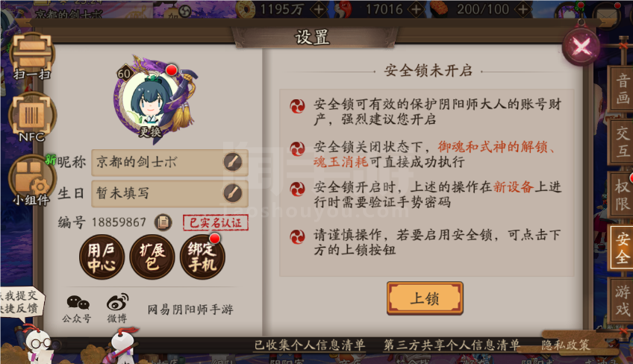Switch to the 音画 settings tab
The height and width of the screenshot is (364, 633).
[x=622, y=90]
